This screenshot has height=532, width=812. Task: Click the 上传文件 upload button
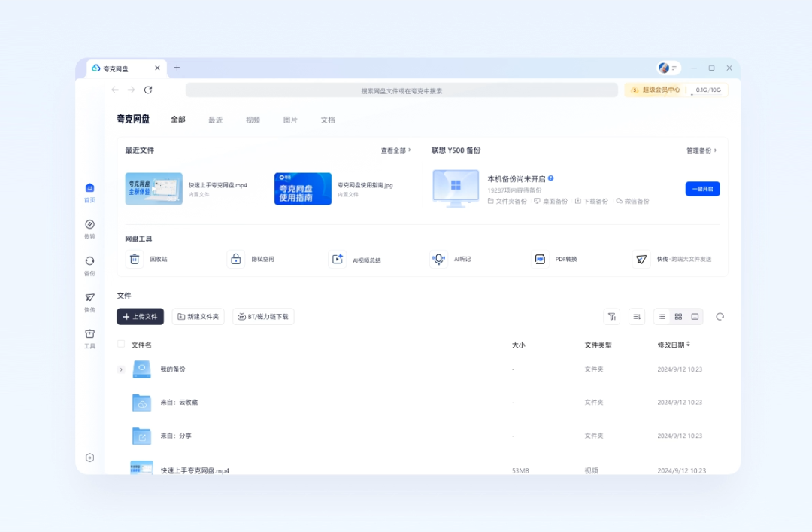pyautogui.click(x=141, y=316)
